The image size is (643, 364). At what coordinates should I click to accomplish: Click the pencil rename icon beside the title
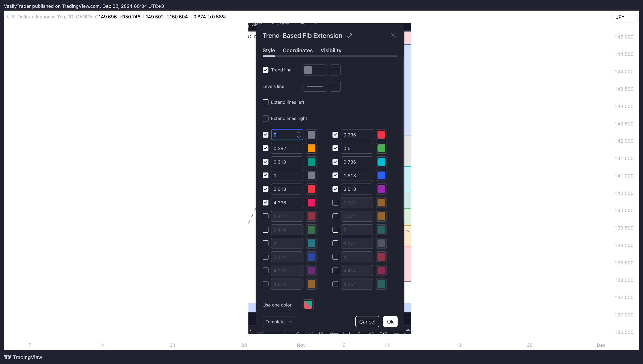click(349, 35)
